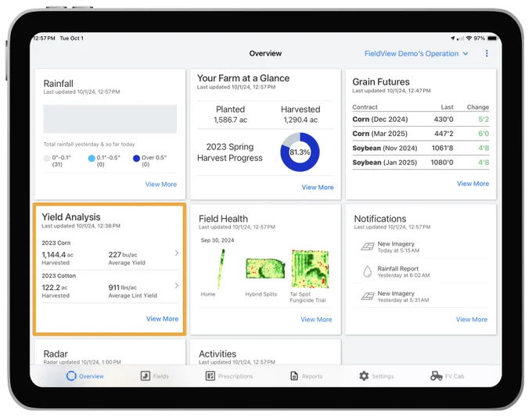Open the Fields tab
The image size is (532, 416).
154,376
